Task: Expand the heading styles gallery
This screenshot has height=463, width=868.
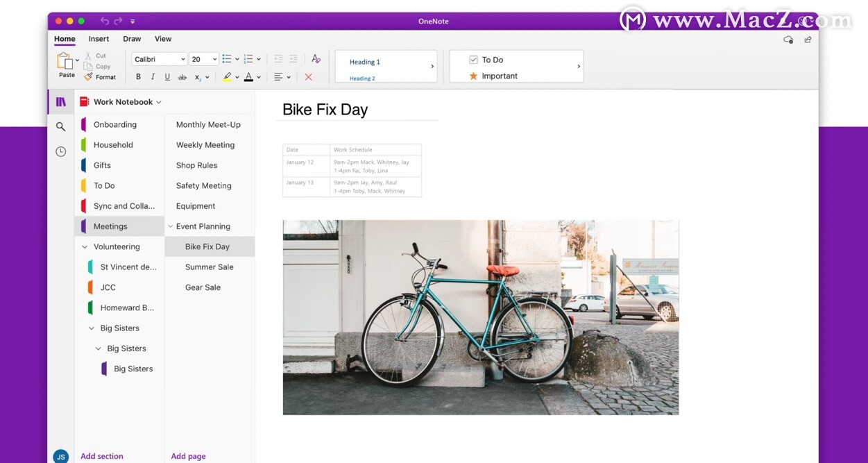Action: pyautogui.click(x=432, y=67)
